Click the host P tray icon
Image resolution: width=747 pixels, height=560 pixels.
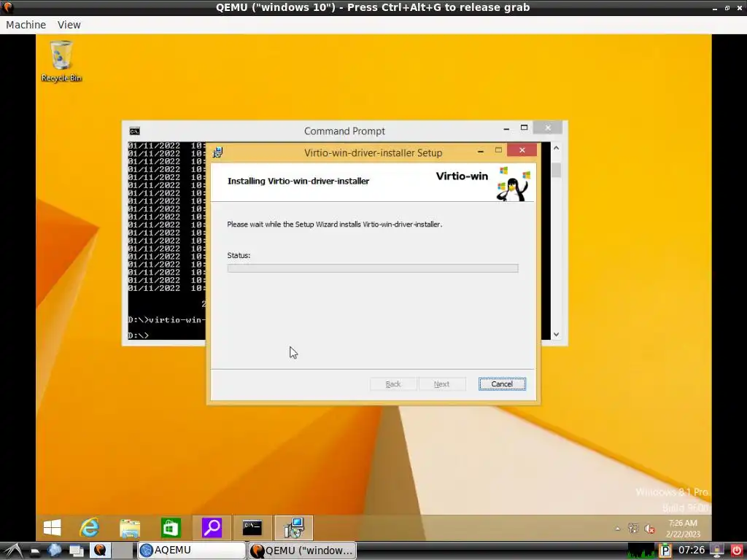coord(665,551)
